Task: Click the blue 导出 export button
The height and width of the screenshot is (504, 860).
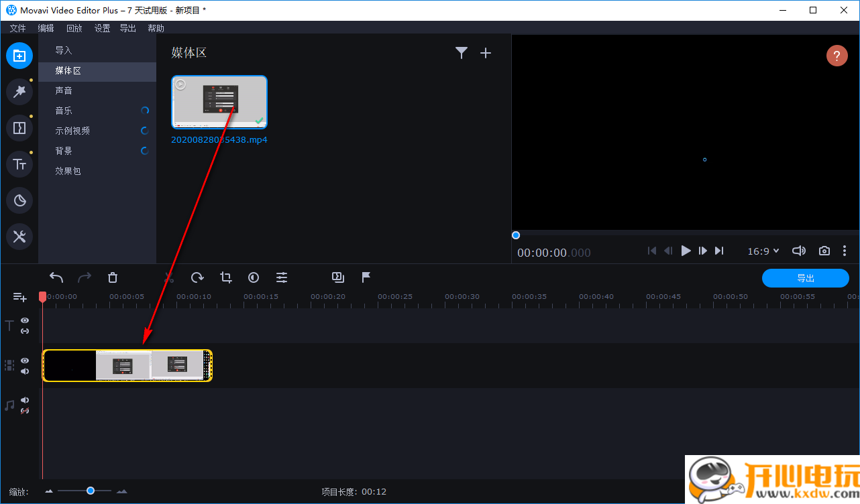Action: pos(805,278)
